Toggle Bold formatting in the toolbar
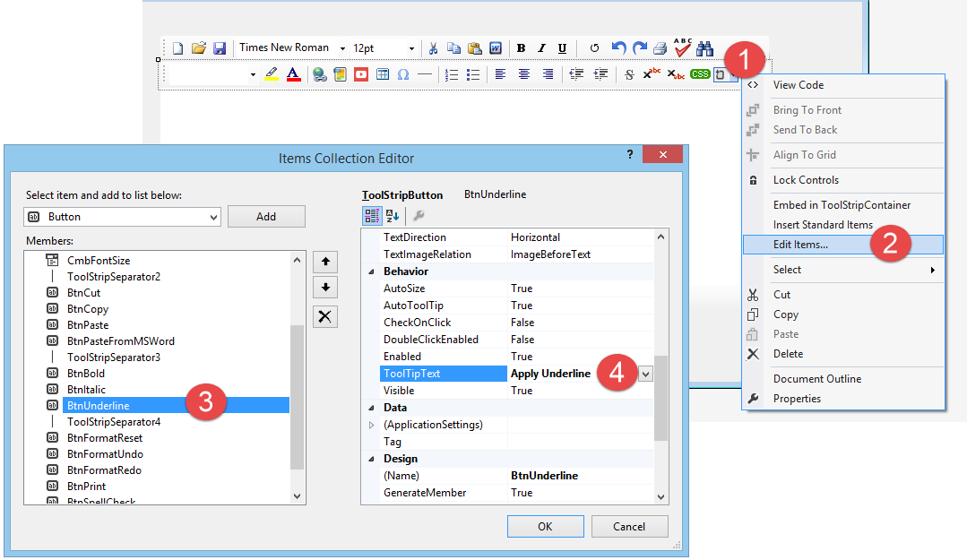Image resolution: width=967 pixels, height=560 pixels. click(520, 47)
